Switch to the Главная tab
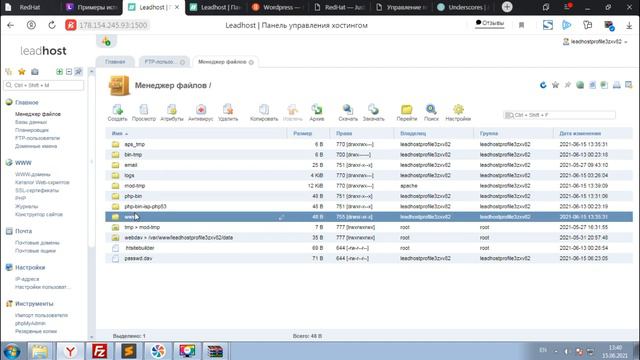640x360 pixels. click(115, 62)
